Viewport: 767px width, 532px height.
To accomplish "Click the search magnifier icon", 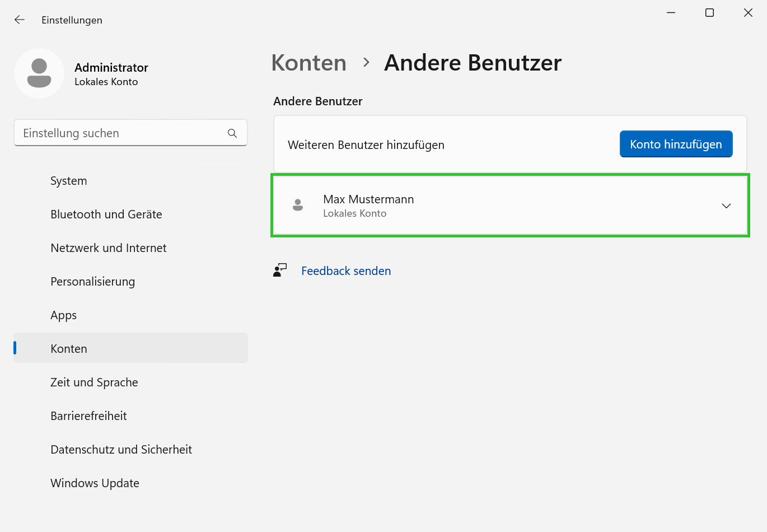I will pos(232,133).
